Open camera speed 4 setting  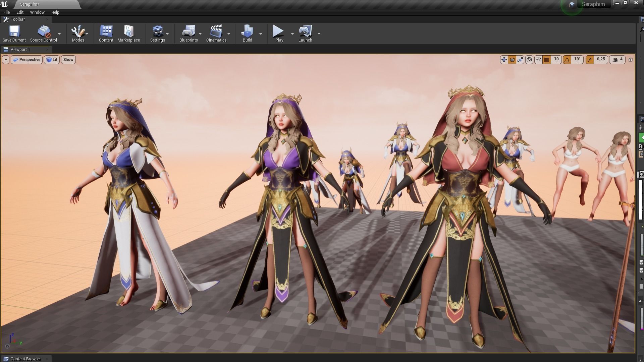pyautogui.click(x=618, y=60)
